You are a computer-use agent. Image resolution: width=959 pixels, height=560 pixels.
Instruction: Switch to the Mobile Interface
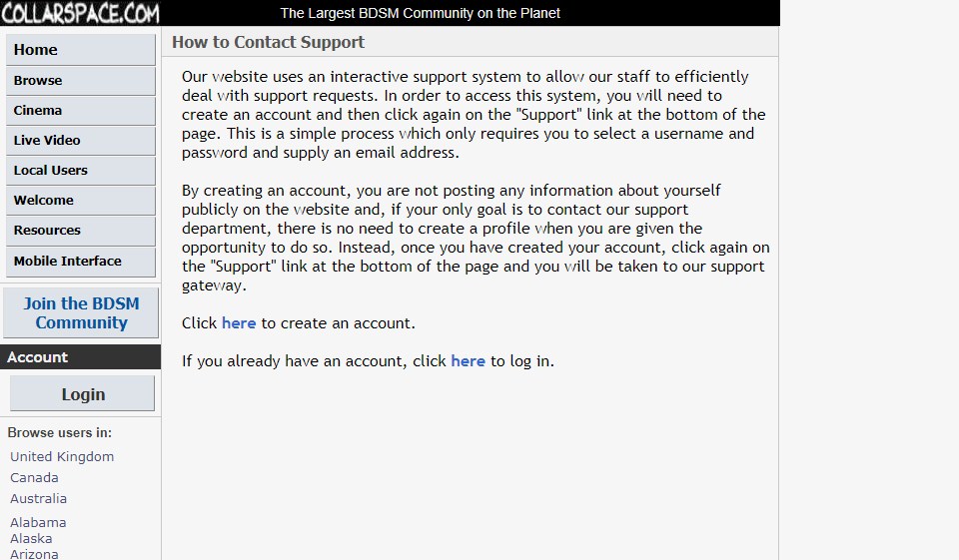81,262
